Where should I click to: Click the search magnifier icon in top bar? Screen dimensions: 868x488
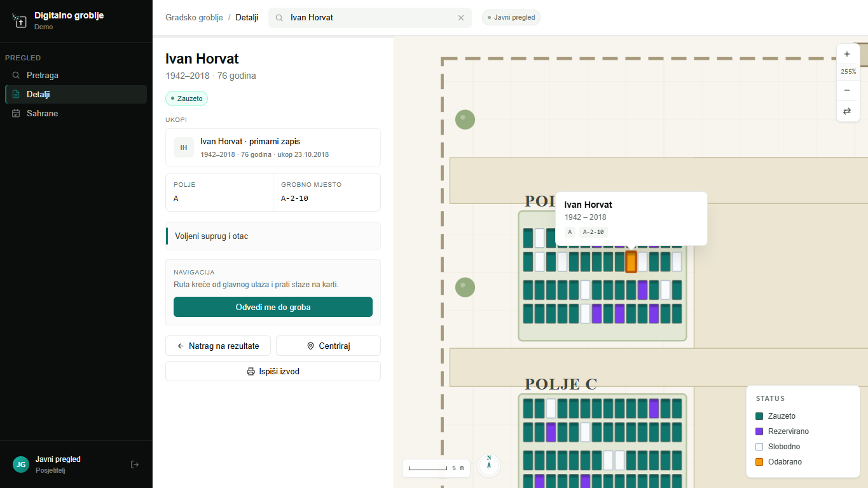(279, 18)
